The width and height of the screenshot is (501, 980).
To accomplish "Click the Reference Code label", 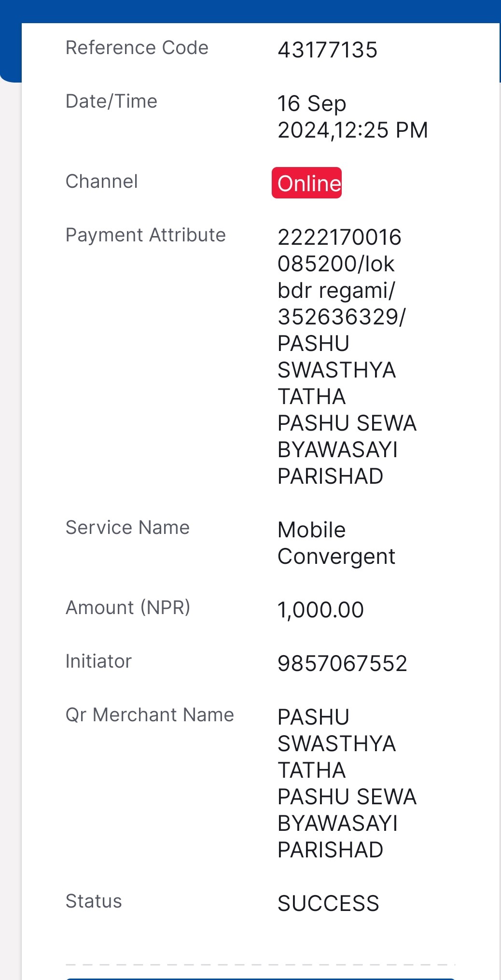I will tap(137, 48).
